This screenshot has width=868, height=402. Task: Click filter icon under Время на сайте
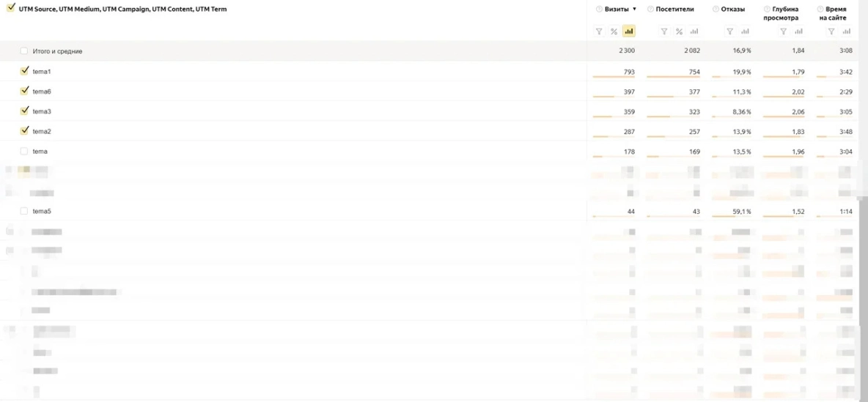click(831, 31)
